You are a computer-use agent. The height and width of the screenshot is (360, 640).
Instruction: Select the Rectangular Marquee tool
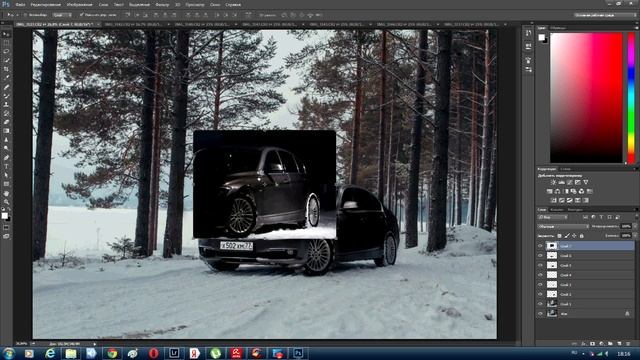pos(6,43)
